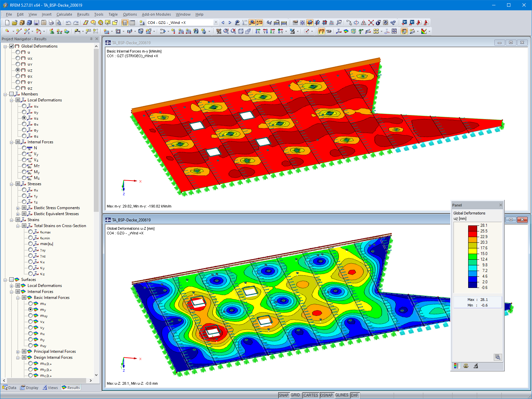Expand the Elastic Stress Components node
532x399 pixels.
coord(18,208)
